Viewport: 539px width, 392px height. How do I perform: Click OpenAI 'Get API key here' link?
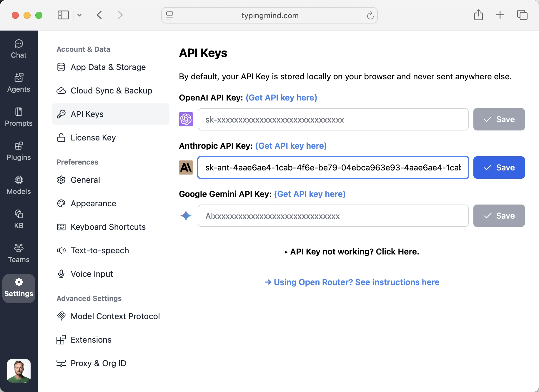click(x=281, y=98)
